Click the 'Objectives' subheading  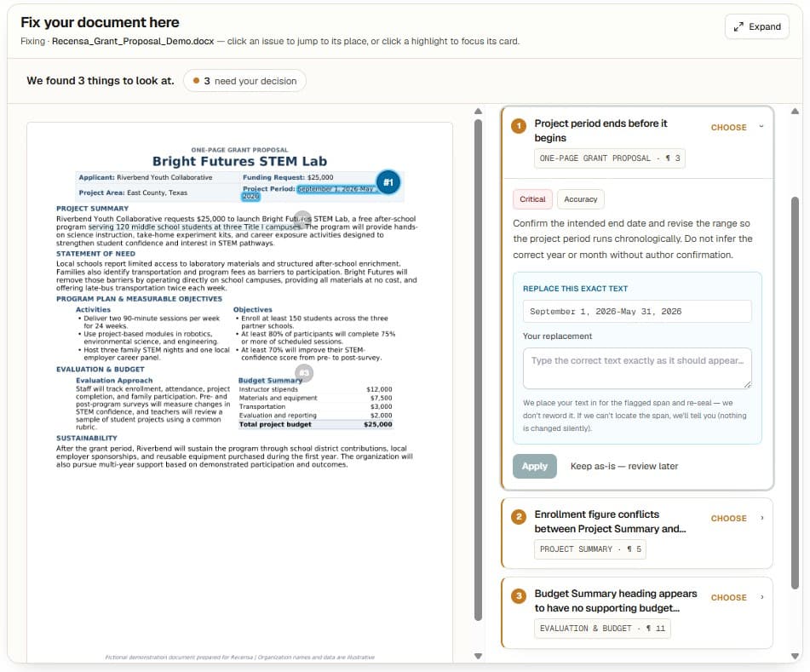point(253,309)
